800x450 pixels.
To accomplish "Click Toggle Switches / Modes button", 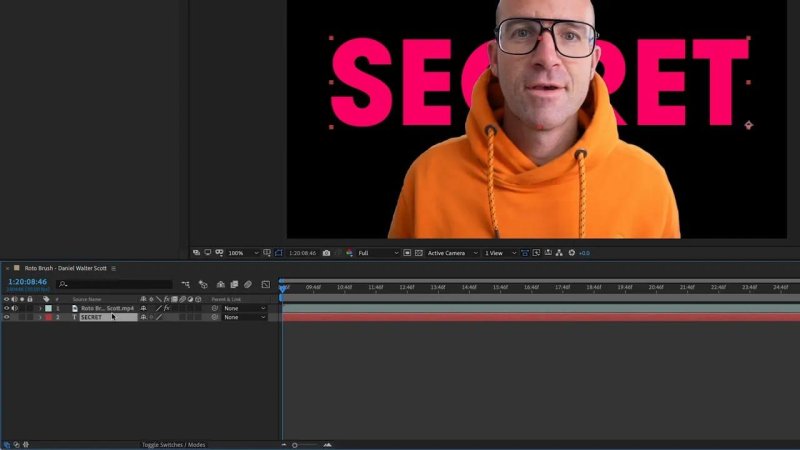I will 173,444.
